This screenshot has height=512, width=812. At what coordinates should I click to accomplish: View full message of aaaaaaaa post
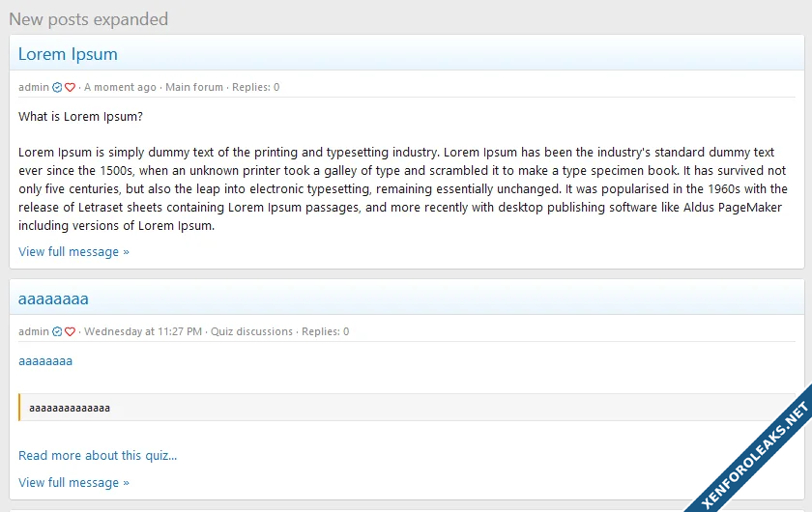(x=73, y=482)
